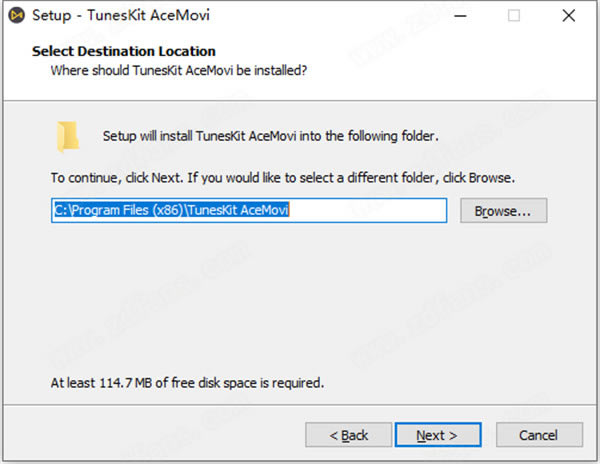Screen dimensions: 600x464
Task: Click the blank footer area left of Back
Action: click(x=150, y=435)
